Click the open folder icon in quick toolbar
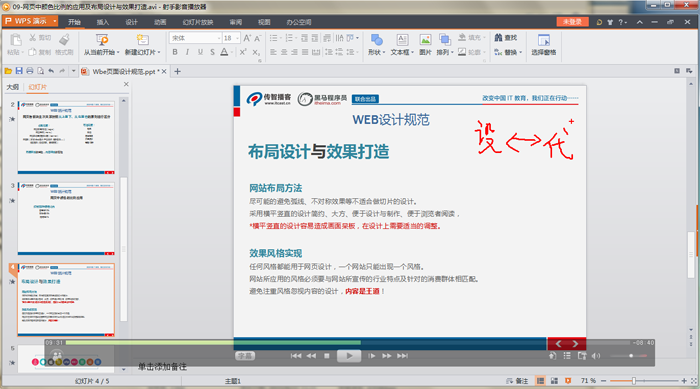Screen dimensions: 700x389 (8, 71)
